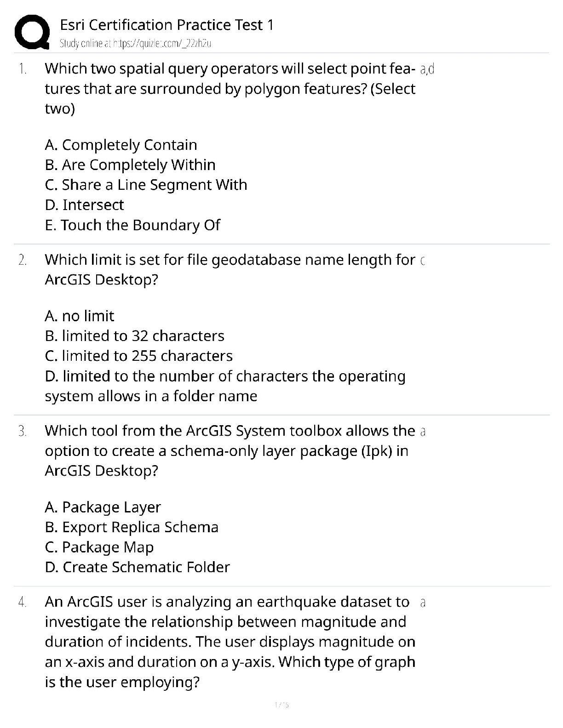Click the 'a,d' answer key for question 1
563x728 pixels.
(x=427, y=69)
